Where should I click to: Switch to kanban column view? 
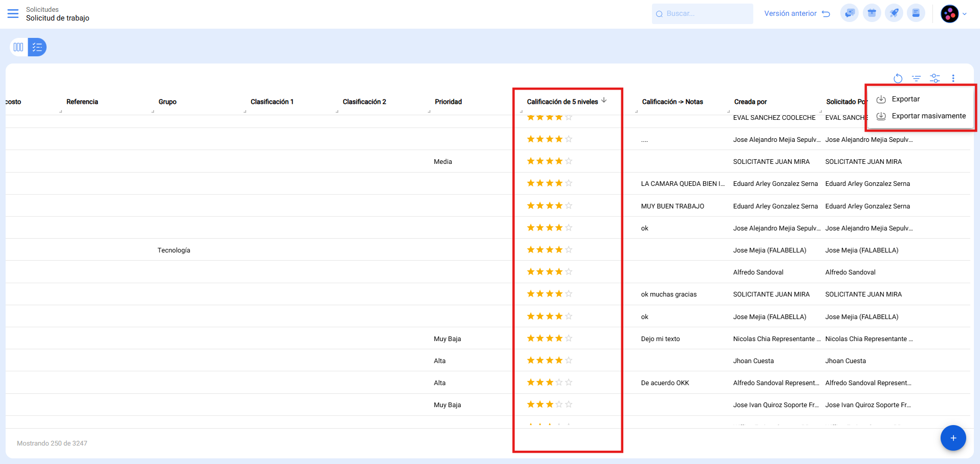point(18,47)
